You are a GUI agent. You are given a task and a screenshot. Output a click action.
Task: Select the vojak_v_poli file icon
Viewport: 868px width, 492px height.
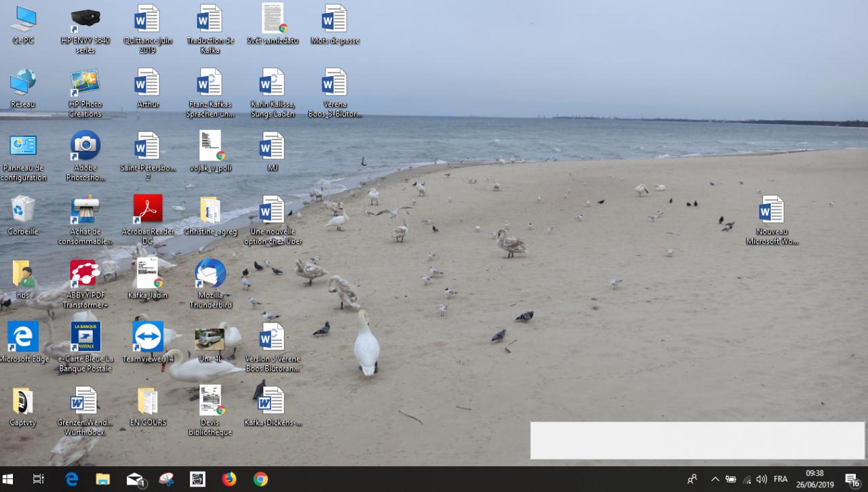point(210,152)
